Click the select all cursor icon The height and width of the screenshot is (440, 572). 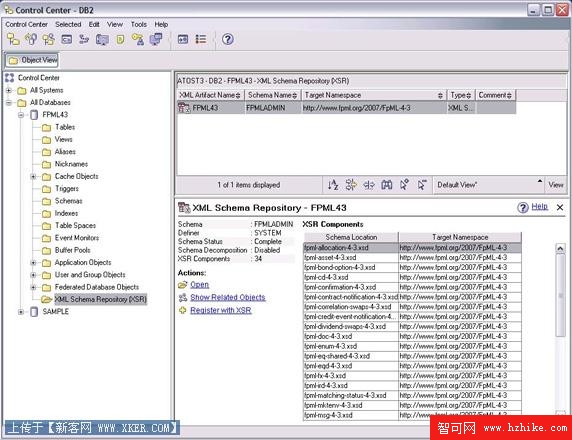(404, 185)
